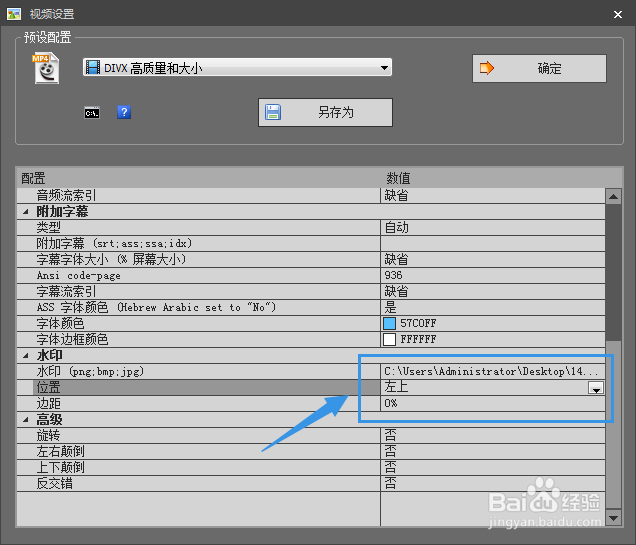The width and height of the screenshot is (636, 545).
Task: Select the 字幕字体大小 row
Action: (311, 260)
